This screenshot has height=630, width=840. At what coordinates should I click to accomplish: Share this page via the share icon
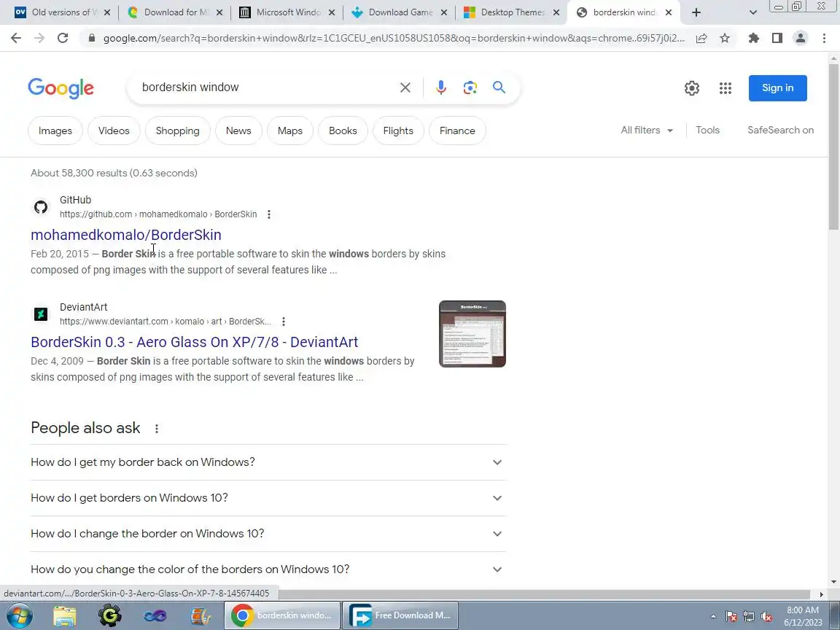click(701, 38)
